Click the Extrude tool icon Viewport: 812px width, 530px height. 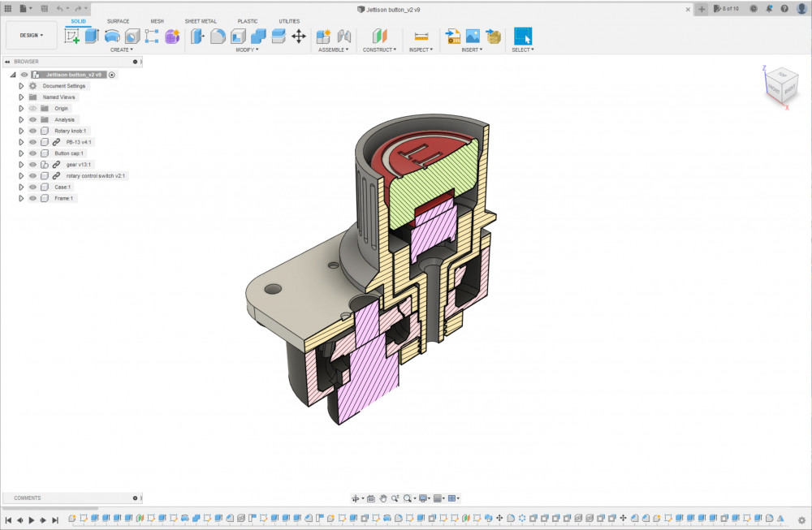92,37
